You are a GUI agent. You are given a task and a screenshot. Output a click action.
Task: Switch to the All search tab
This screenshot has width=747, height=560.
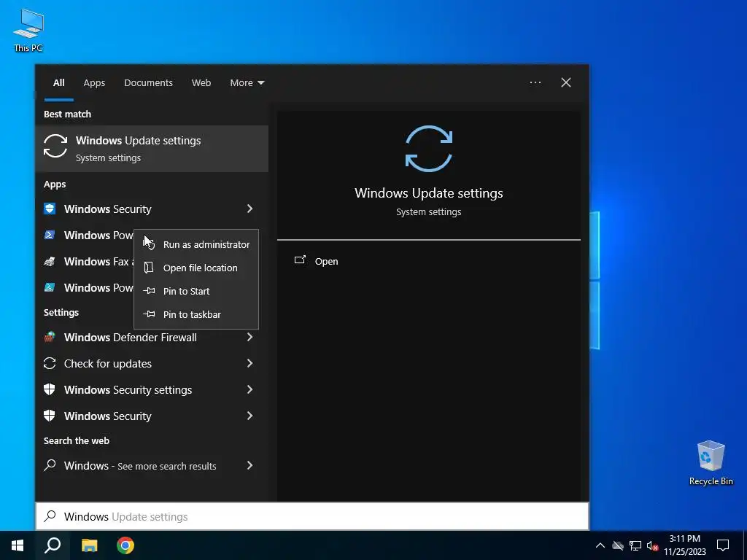pos(58,83)
